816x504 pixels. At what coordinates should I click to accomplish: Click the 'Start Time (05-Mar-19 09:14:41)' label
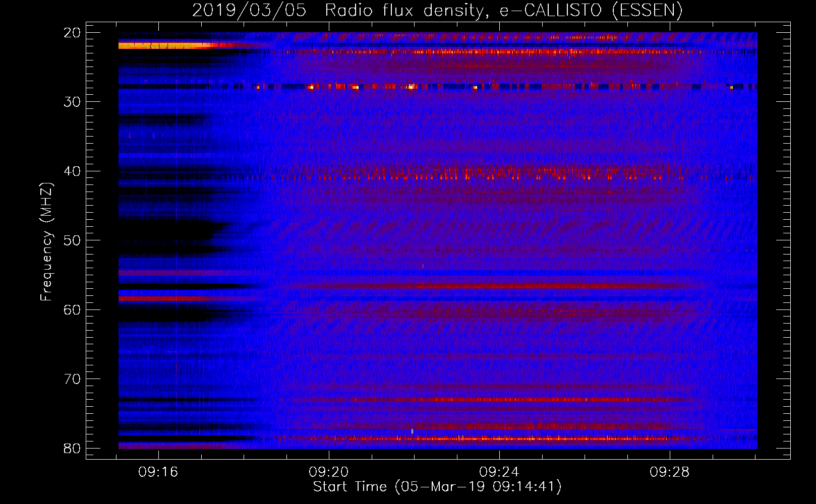coord(437,487)
